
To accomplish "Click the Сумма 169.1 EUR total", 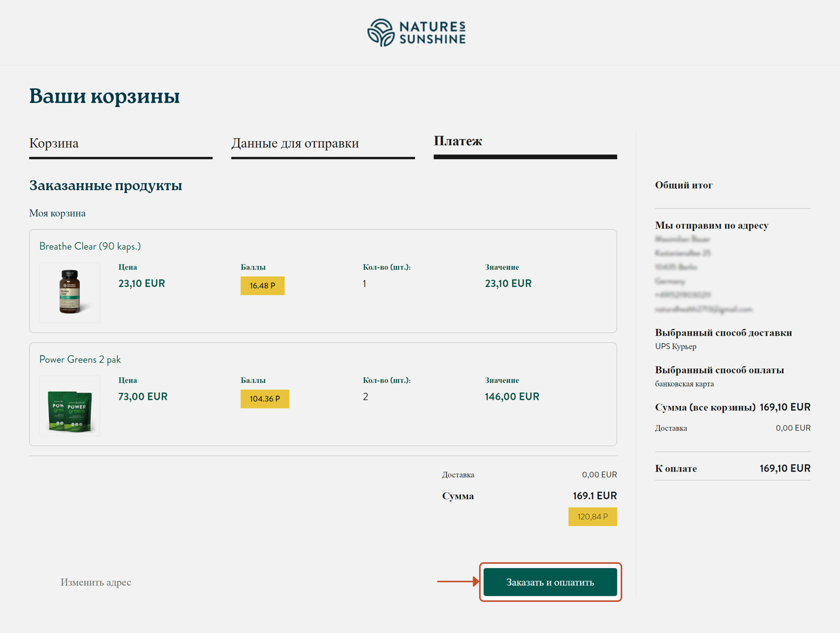I will pyautogui.click(x=594, y=495).
